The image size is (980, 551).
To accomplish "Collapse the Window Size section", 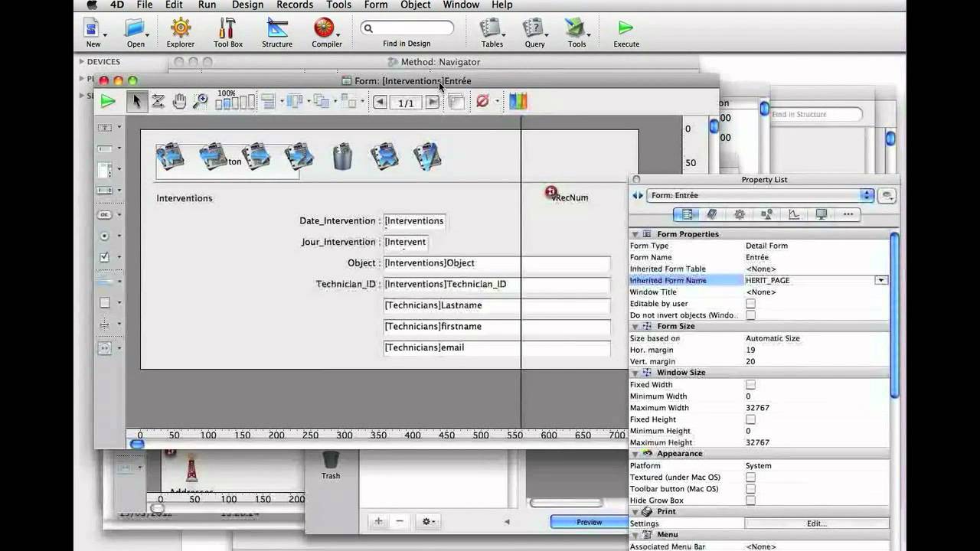I will tap(635, 373).
